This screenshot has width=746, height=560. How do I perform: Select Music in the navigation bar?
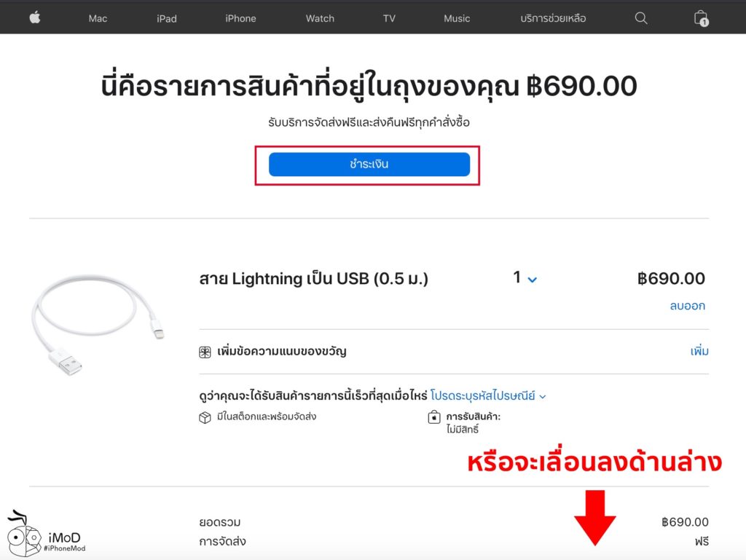457,18
